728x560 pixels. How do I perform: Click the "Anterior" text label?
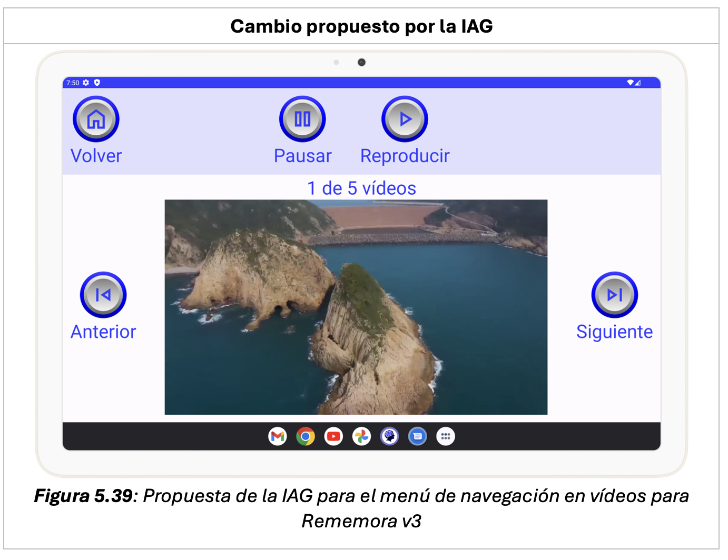(103, 332)
